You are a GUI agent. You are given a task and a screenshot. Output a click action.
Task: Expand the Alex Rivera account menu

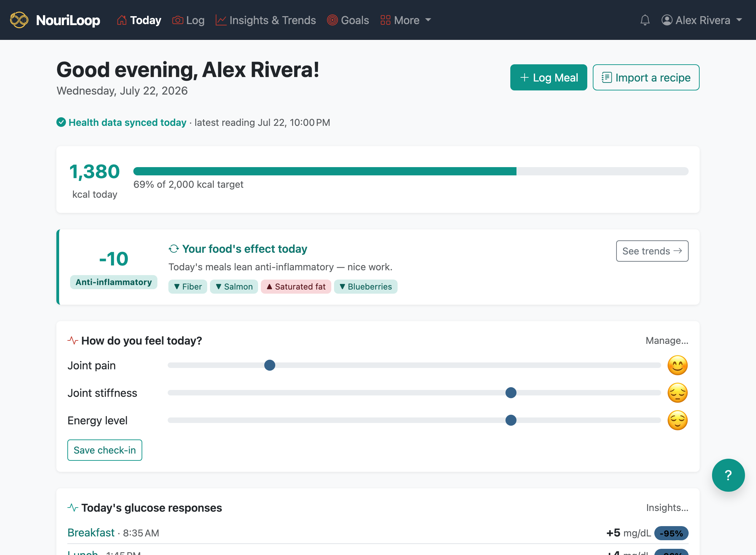tap(702, 20)
